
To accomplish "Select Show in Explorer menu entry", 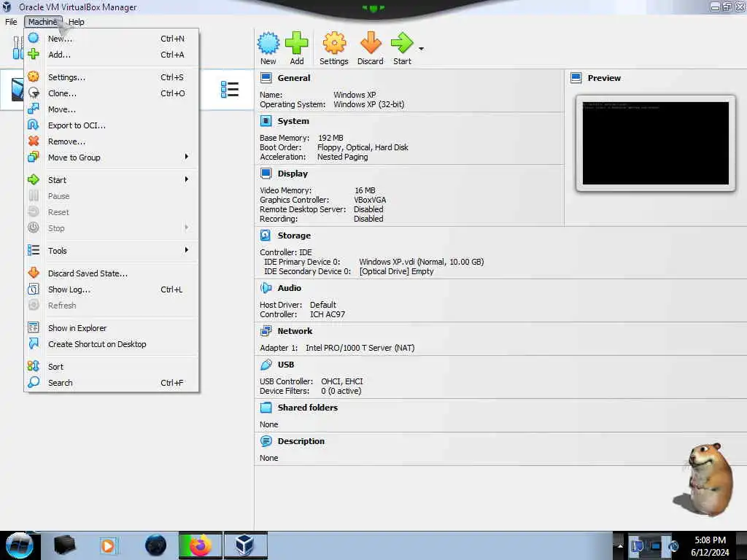I will 112,328.
